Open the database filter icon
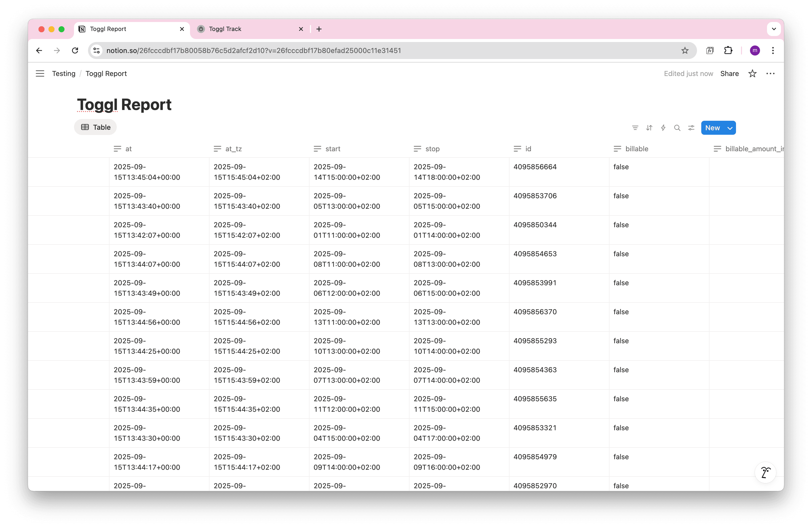The width and height of the screenshot is (812, 528). pos(635,128)
